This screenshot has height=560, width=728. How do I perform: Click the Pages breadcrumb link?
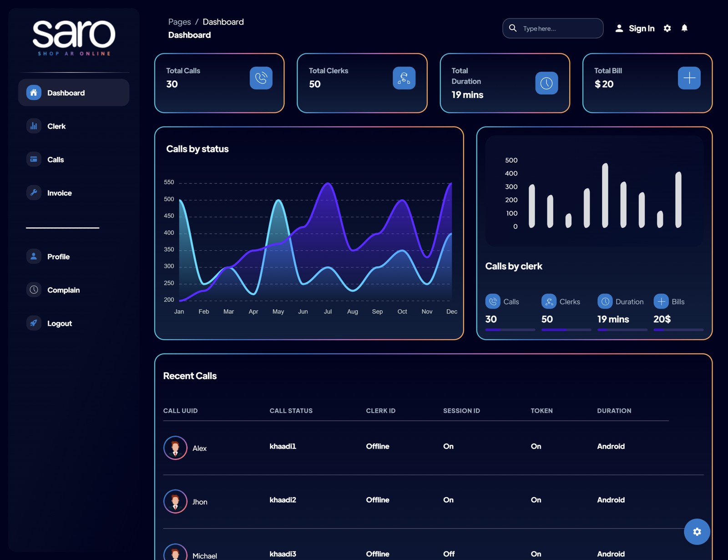(x=179, y=22)
